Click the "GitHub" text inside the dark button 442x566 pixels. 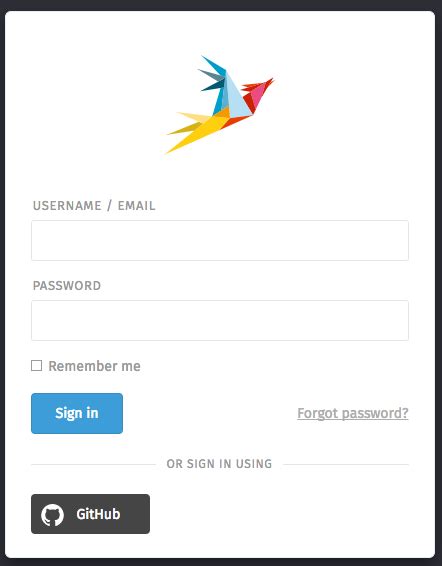(98, 514)
